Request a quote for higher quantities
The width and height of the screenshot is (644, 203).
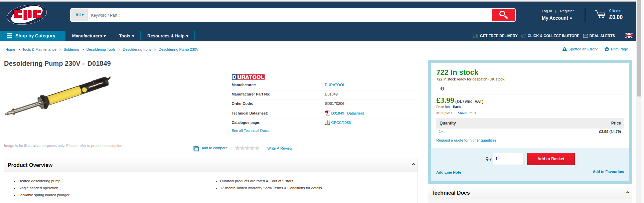466,140
